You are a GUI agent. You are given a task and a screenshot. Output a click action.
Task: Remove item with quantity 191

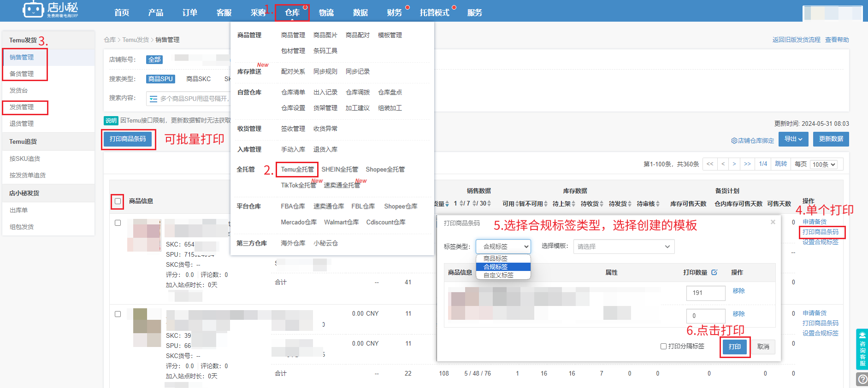(739, 291)
